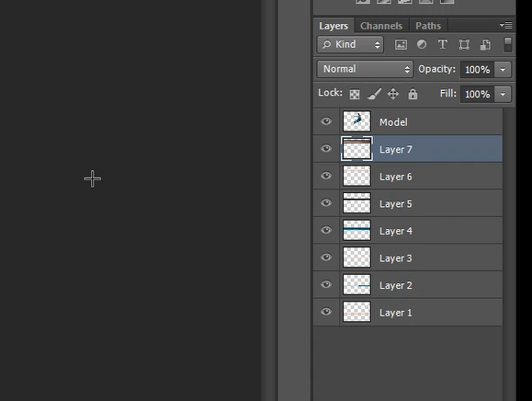The height and width of the screenshot is (401, 532).
Task: Turn layer filtering switch on or off
Action: tap(507, 45)
